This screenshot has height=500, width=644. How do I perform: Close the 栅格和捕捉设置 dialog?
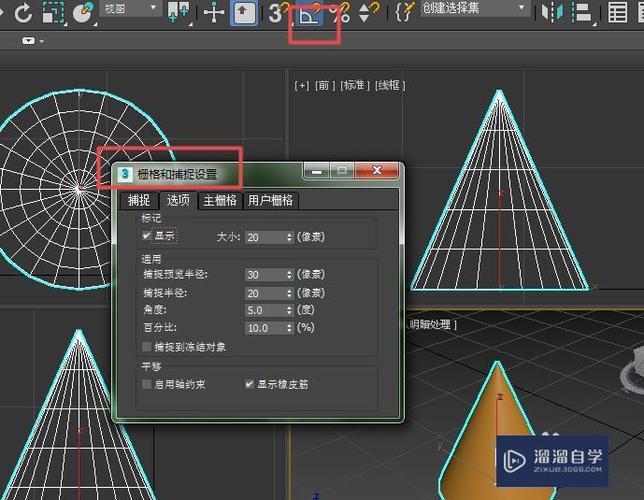(x=376, y=171)
